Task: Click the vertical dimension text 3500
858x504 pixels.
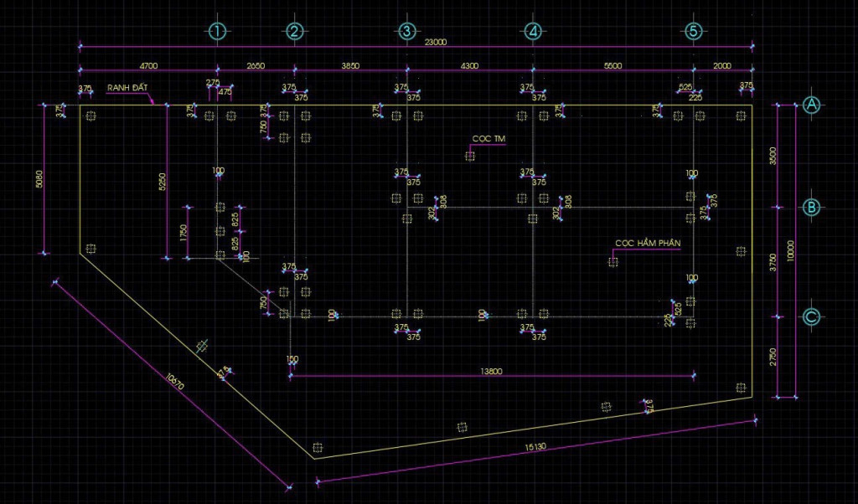Action: (773, 156)
